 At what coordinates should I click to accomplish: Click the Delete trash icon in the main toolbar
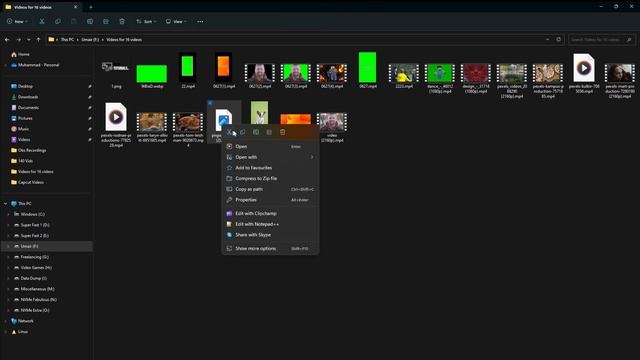point(122,21)
